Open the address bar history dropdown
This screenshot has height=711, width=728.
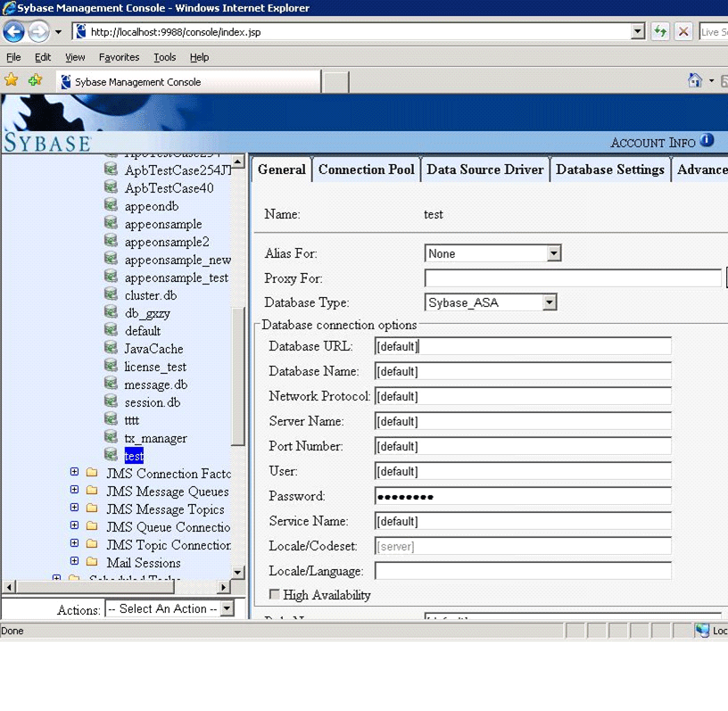pos(638,31)
